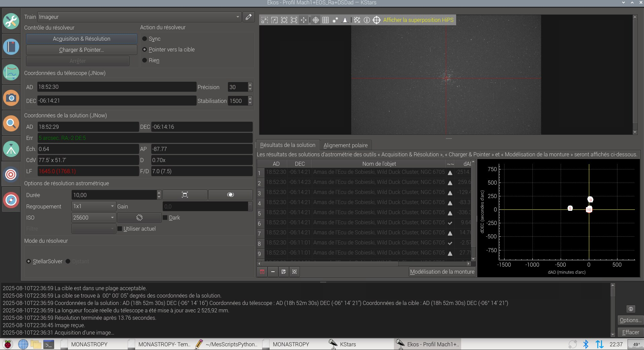Click the log panel vertical scrollbar
The width and height of the screenshot is (644, 350).
[x=613, y=310]
